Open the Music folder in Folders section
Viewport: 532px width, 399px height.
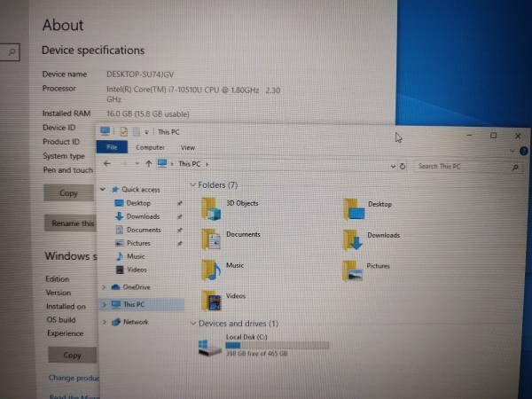[211, 270]
